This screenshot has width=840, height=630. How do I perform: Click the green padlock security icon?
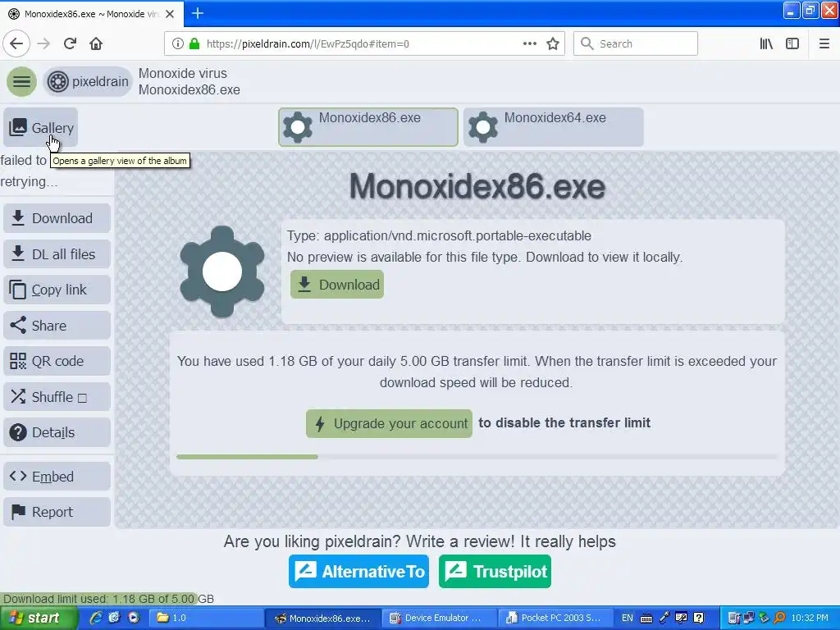click(194, 43)
